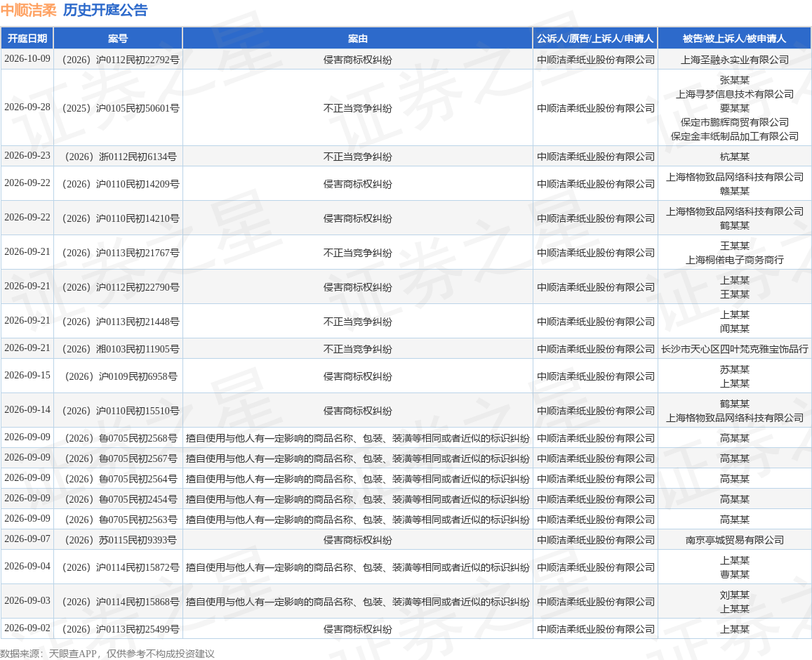
Task: Click defendant 南京亭城贸易有限公司
Action: pos(734,540)
